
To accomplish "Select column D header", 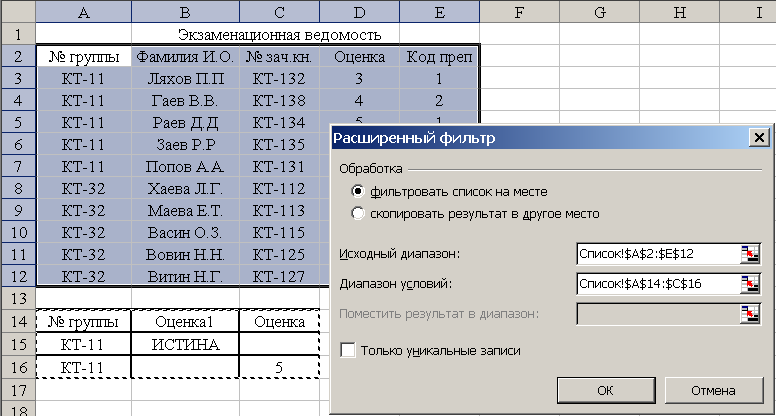I will coord(360,12).
